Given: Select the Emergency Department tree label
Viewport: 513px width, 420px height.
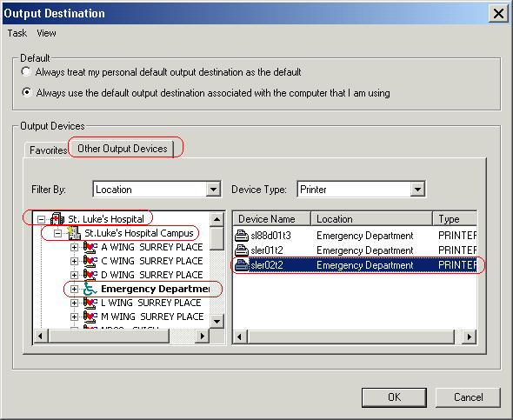Looking at the screenshot, I should click(x=155, y=289).
